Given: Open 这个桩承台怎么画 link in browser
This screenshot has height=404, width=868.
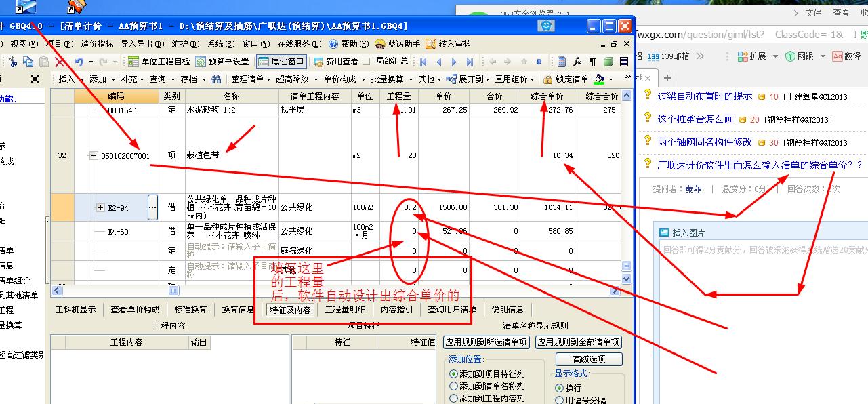Looking at the screenshot, I should [695, 119].
